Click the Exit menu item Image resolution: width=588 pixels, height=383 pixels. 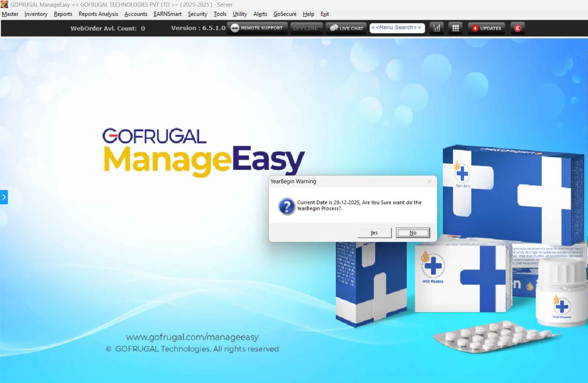point(325,14)
